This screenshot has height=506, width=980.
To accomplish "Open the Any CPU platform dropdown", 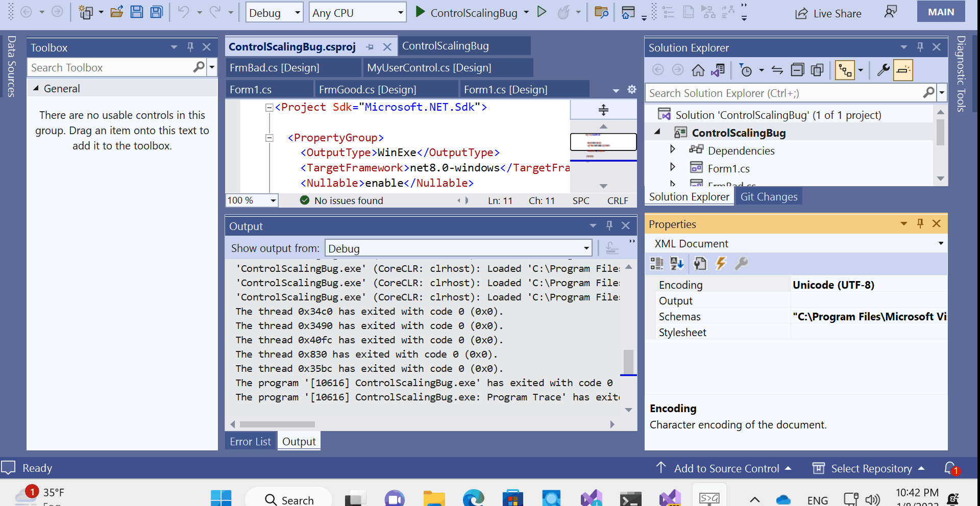I will point(357,12).
